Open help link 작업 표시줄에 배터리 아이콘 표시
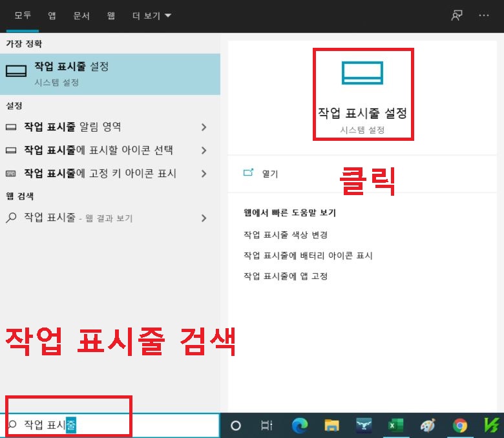This screenshot has height=438, width=504. pyautogui.click(x=308, y=255)
